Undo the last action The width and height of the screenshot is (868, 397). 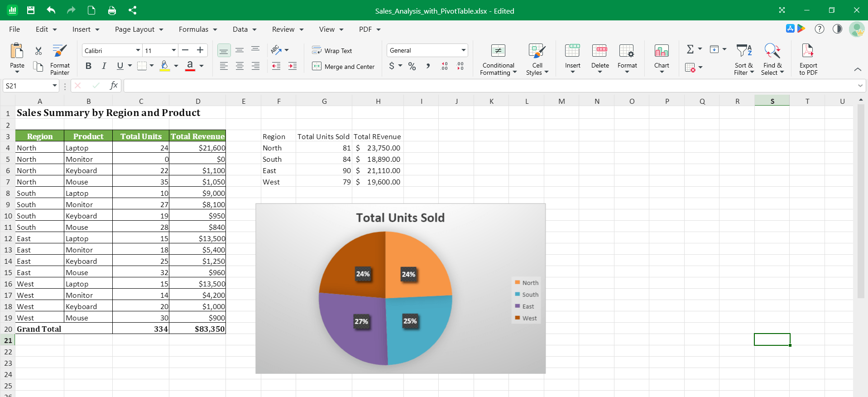click(51, 10)
